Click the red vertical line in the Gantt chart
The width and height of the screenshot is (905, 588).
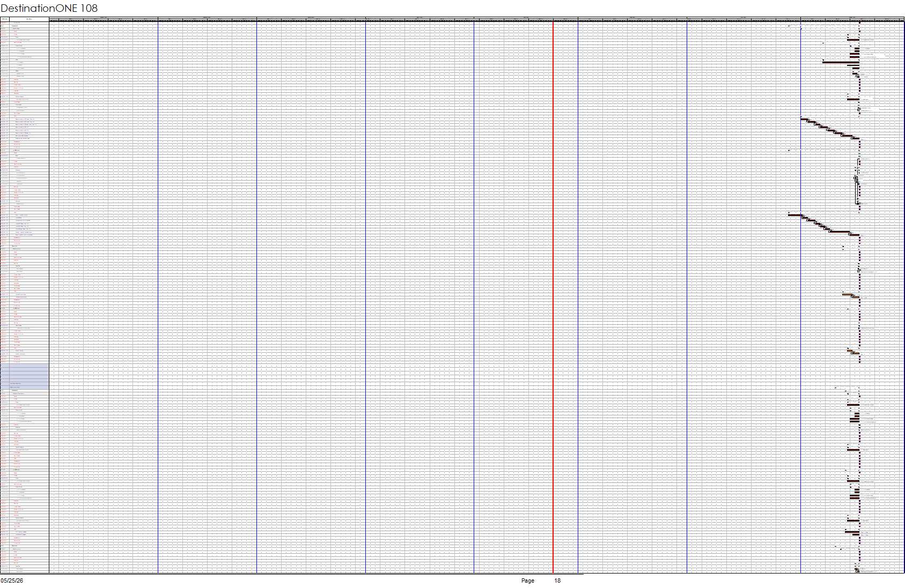553,296
